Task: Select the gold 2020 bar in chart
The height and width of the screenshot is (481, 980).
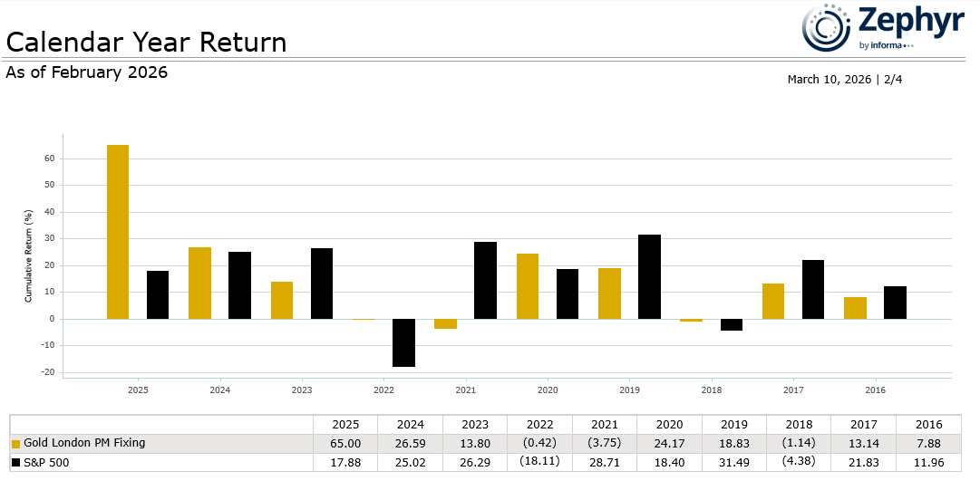Action: [x=528, y=286]
